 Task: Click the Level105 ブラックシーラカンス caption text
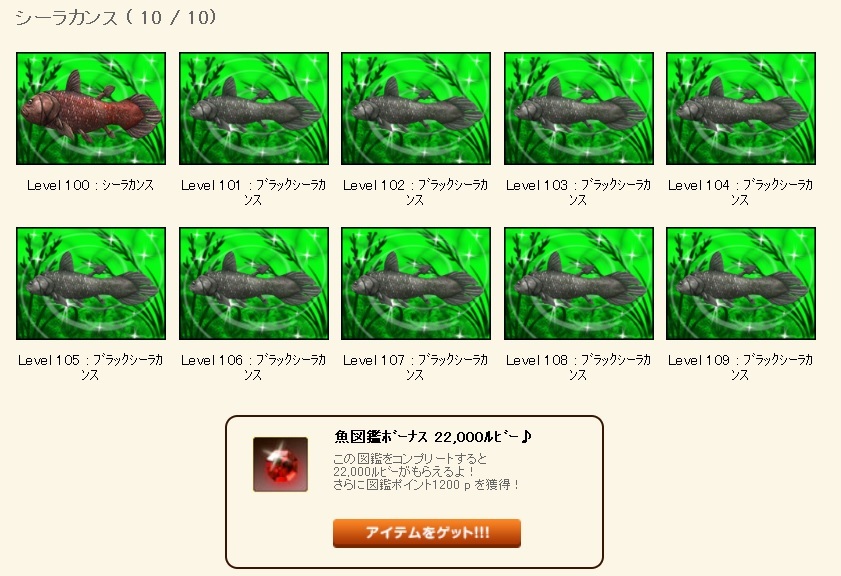tap(90, 367)
